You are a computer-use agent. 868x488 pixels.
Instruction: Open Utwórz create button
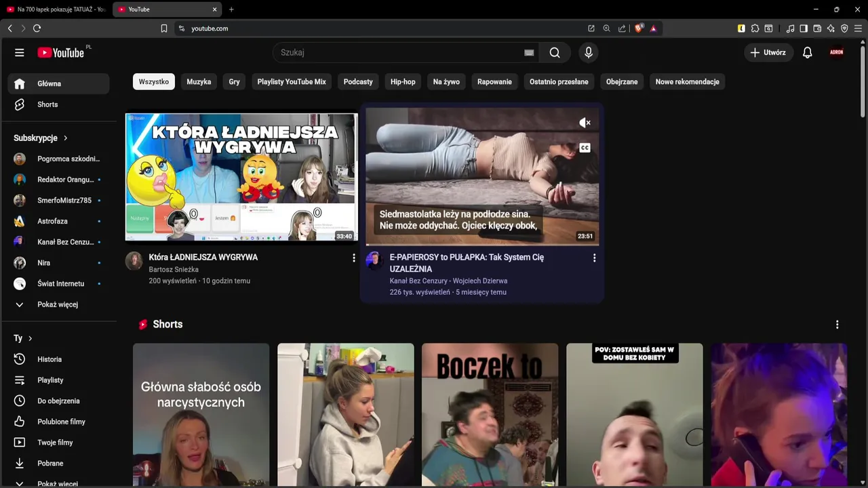point(768,53)
